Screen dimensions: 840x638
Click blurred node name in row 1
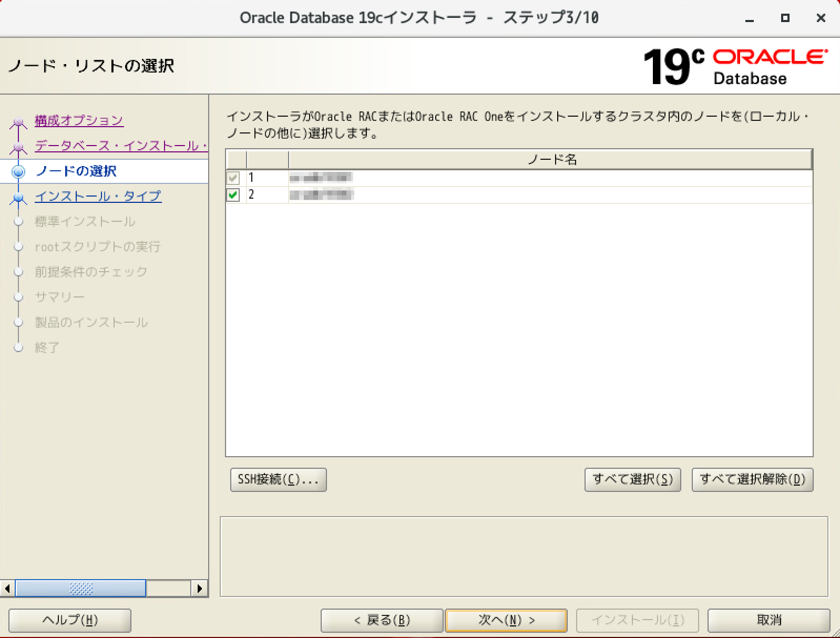(x=321, y=178)
